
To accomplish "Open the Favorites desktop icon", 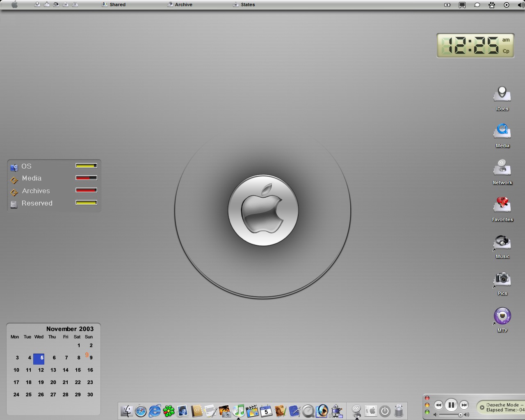I will [x=502, y=205].
